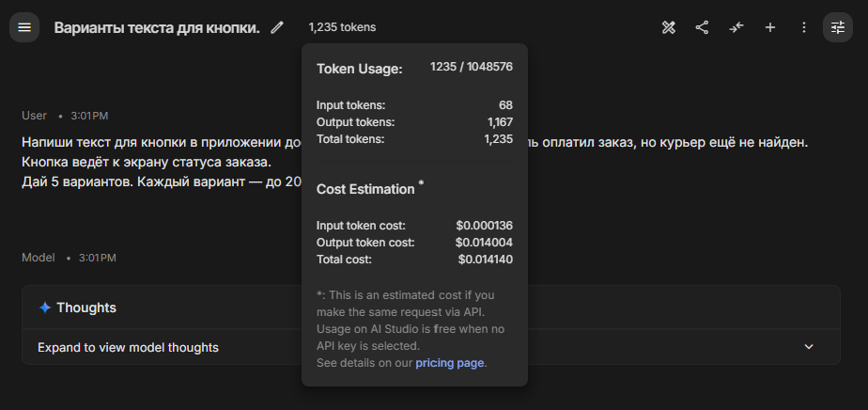Click the Thoughts section title
This screenshot has width=868, height=410.
86,307
